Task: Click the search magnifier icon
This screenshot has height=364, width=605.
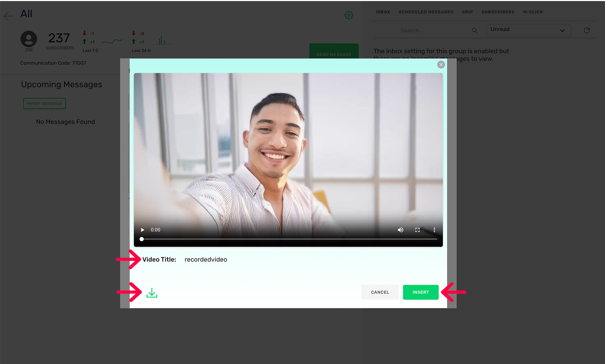Action: [x=474, y=30]
